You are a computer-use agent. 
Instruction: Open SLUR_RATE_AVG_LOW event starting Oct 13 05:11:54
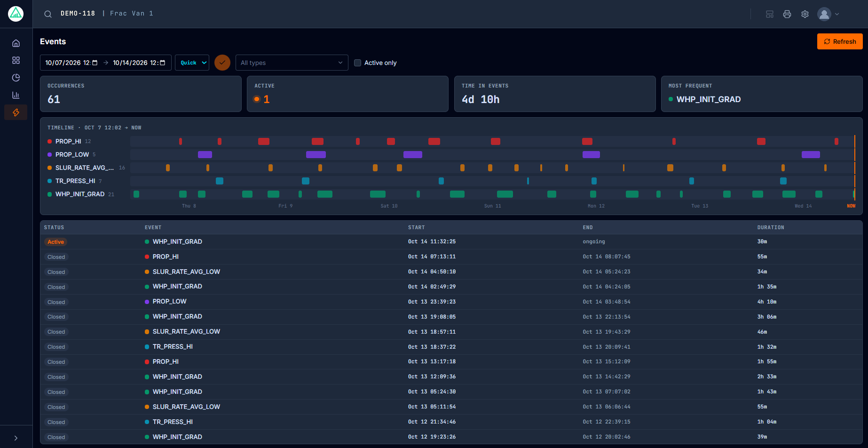[x=451, y=407]
